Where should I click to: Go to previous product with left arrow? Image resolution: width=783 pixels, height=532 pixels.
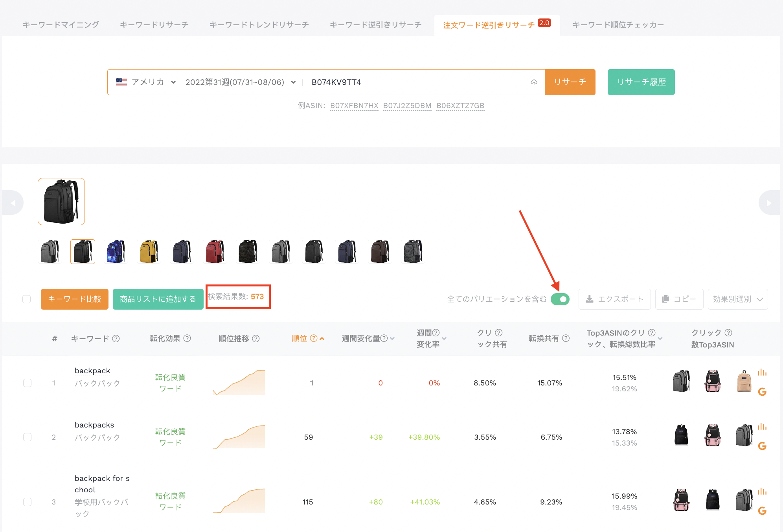(x=13, y=203)
